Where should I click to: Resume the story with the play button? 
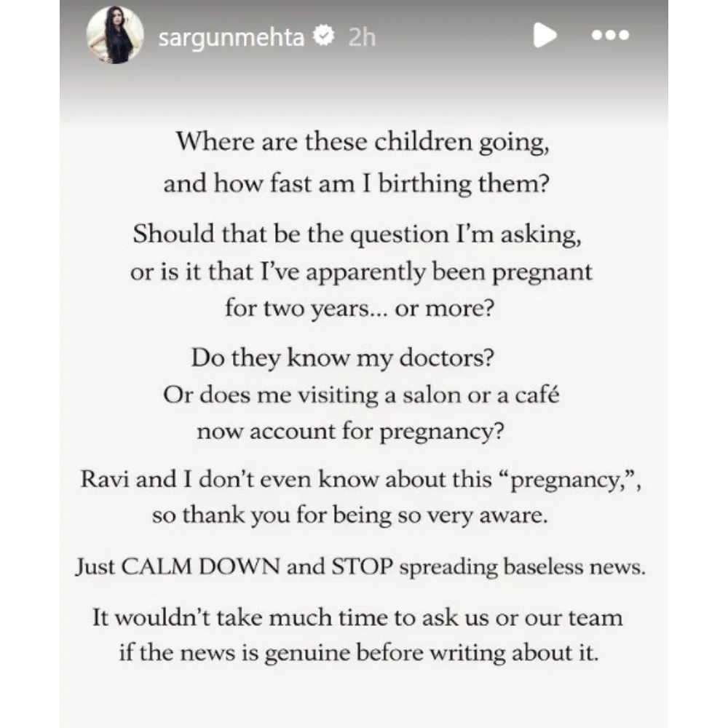[545, 36]
